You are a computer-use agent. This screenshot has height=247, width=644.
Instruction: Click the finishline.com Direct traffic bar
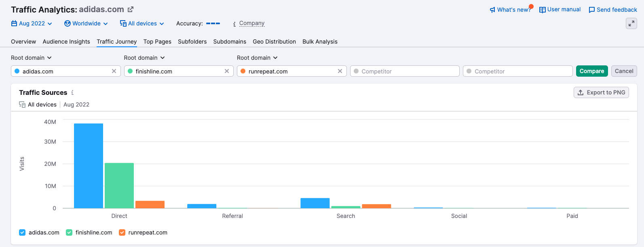coord(119,186)
